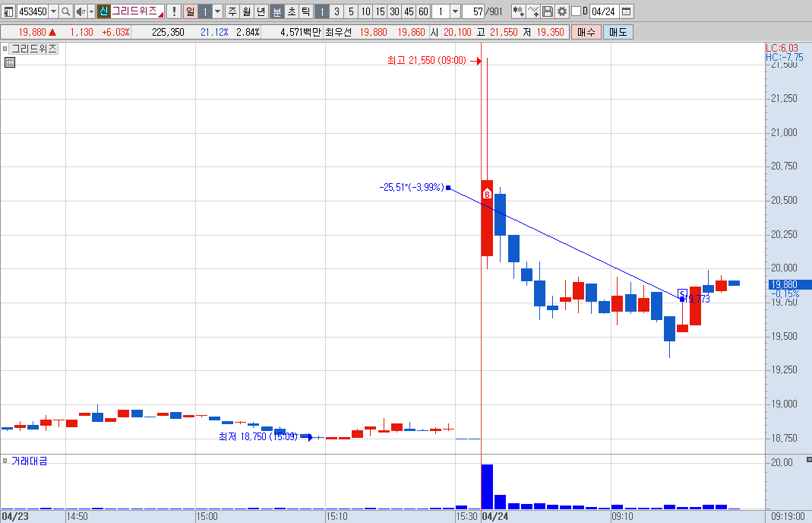This screenshot has width=812, height=523.
Task: Open the custom interval dropdown after 60
Action: (455, 11)
